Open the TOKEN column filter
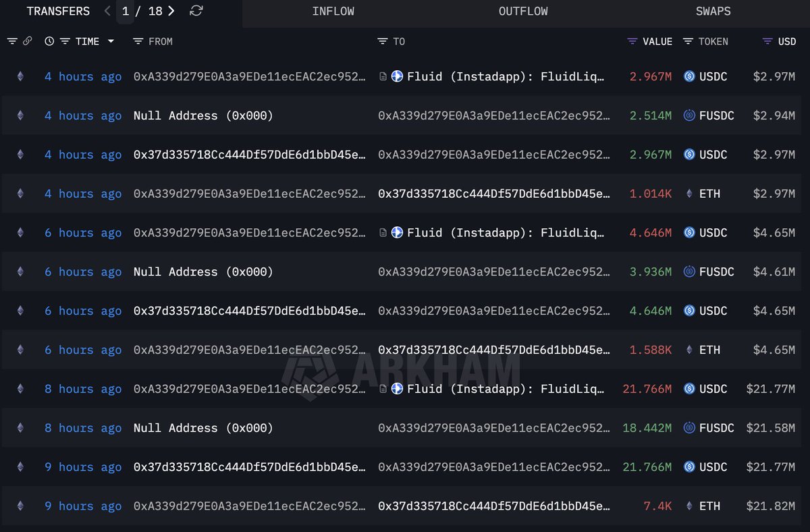This screenshot has width=810, height=532. click(x=688, y=42)
